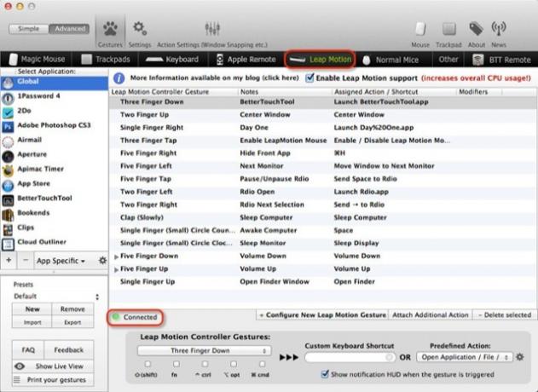Viewport: 538px width, 392px height.
Task: Click the Remove preset button
Action: (x=72, y=309)
